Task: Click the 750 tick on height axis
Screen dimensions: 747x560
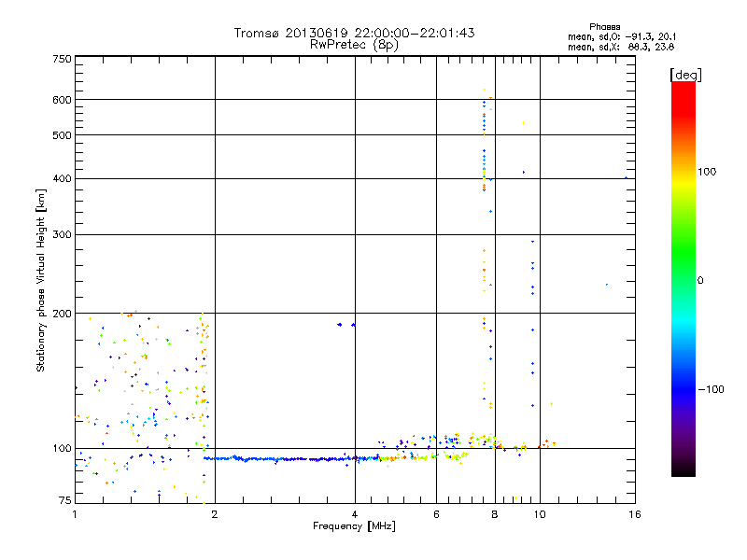Action: (x=62, y=59)
